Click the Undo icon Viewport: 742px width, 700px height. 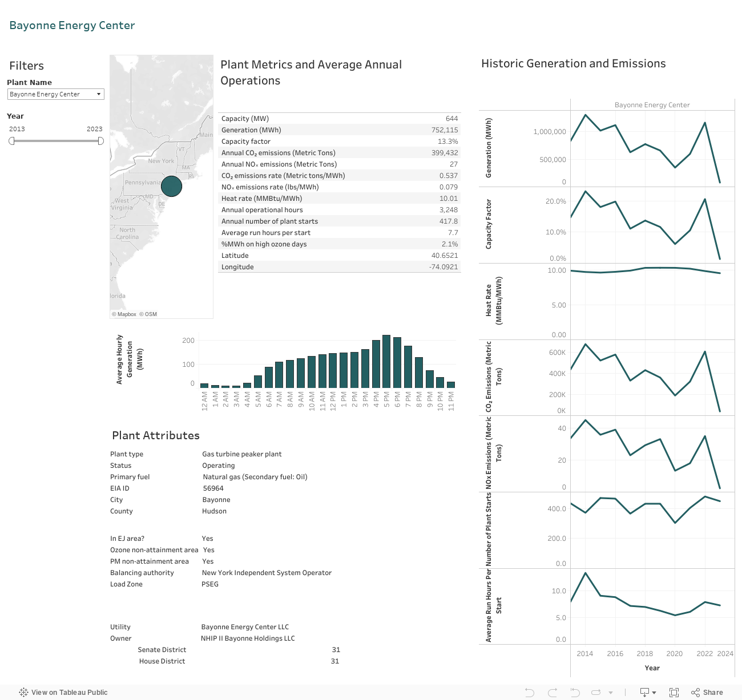point(530,693)
